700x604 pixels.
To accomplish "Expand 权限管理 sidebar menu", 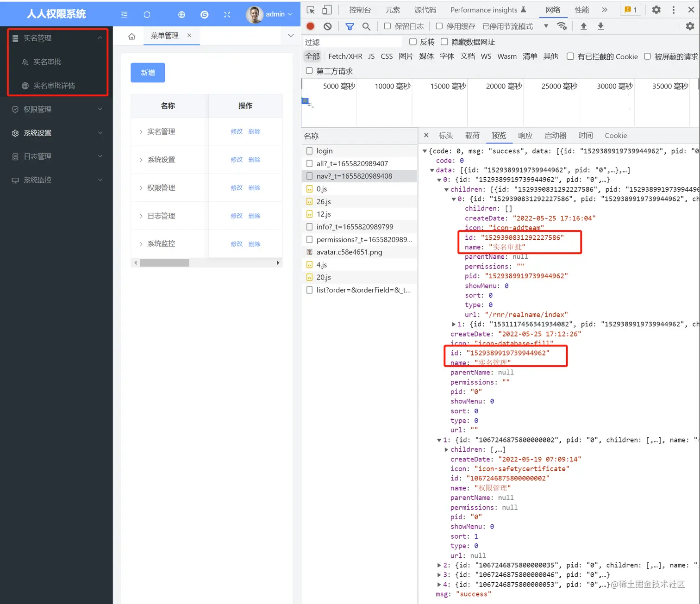I will click(x=56, y=109).
